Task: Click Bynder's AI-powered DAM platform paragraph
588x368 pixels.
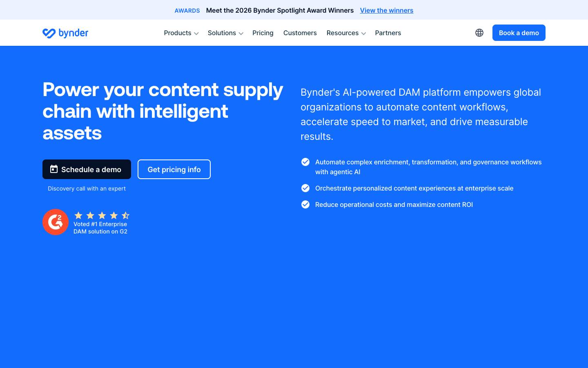Action: click(x=421, y=114)
